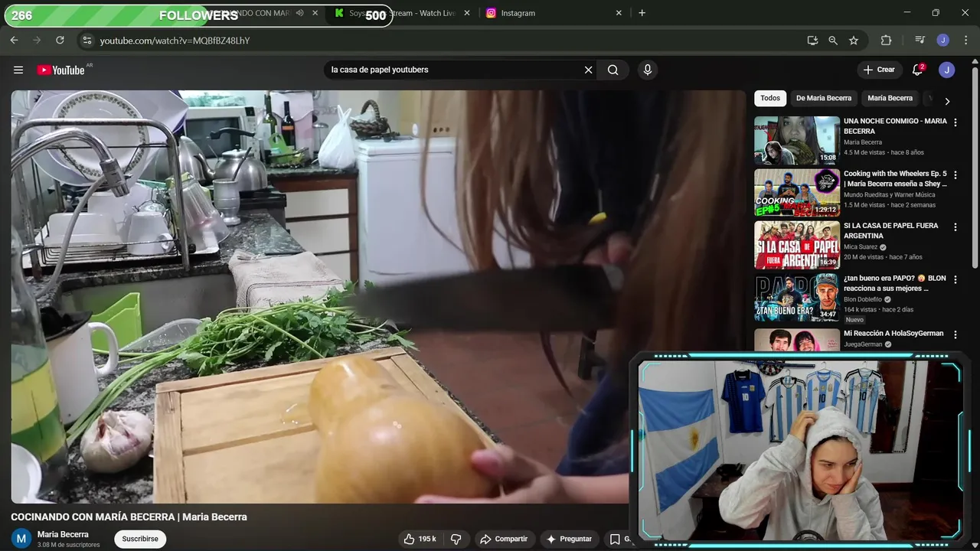The image size is (980, 551).
Task: Select the Todos filter chip
Action: point(770,98)
